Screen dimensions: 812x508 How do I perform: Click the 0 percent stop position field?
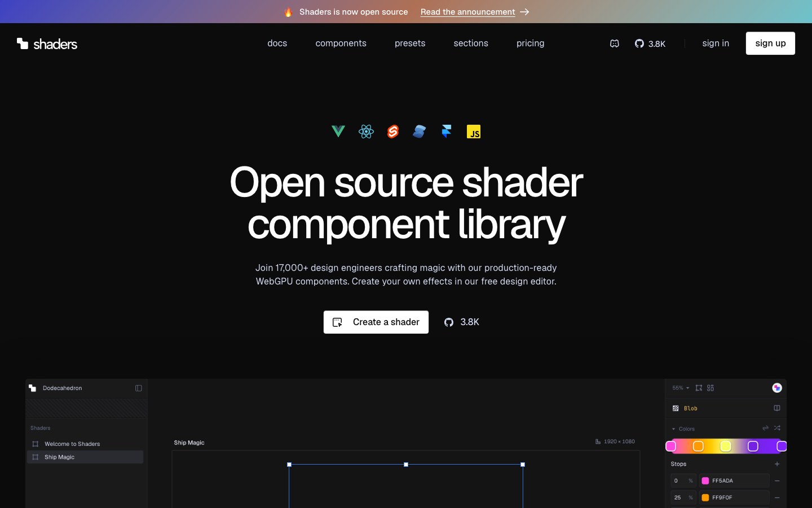point(683,481)
